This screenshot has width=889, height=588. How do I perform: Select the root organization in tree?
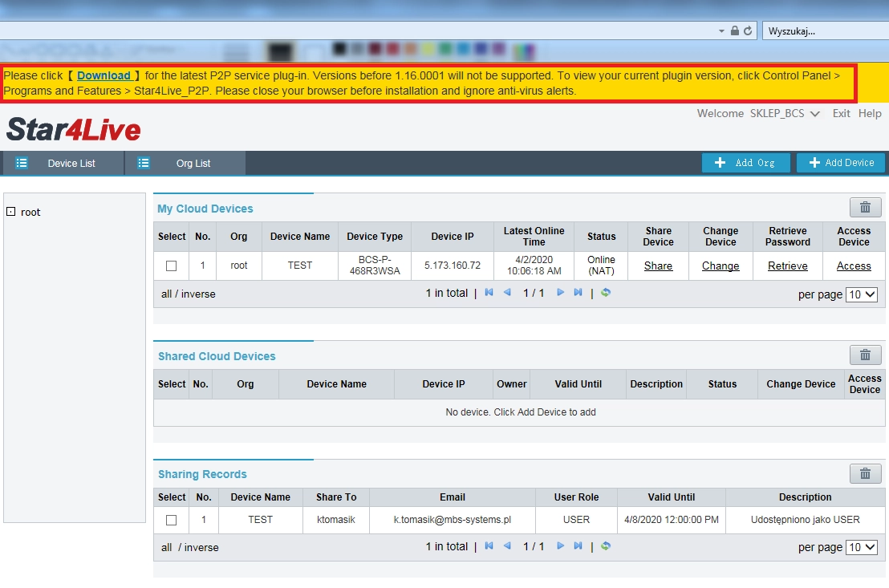coord(30,212)
